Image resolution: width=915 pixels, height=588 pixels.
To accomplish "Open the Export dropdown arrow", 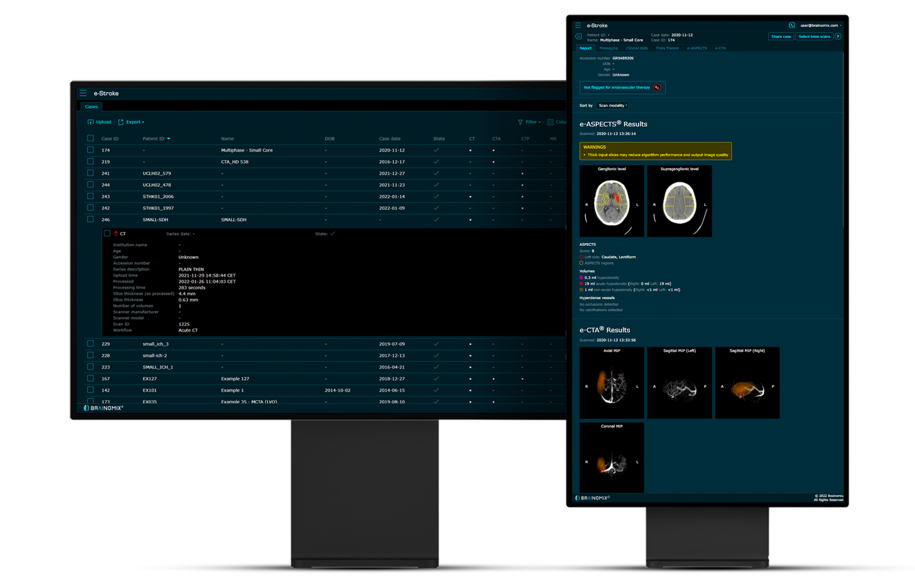I will click(143, 123).
